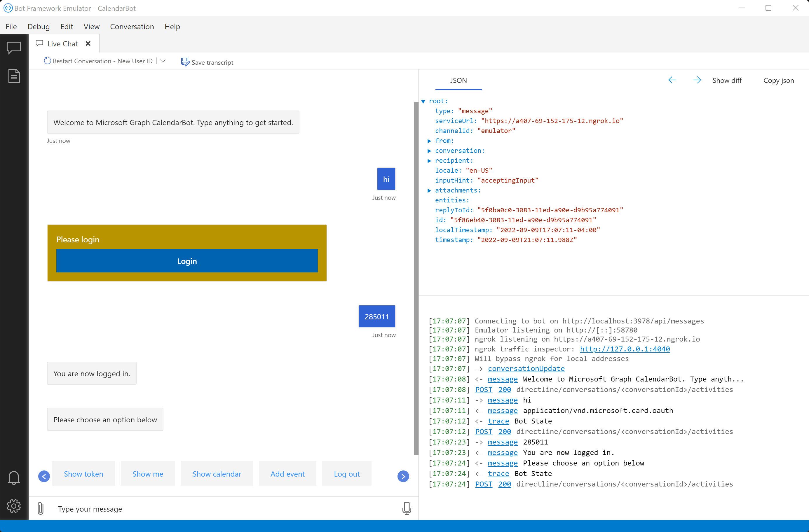The height and width of the screenshot is (532, 809).
Task: Open the notifications bell icon
Action: (x=14, y=478)
